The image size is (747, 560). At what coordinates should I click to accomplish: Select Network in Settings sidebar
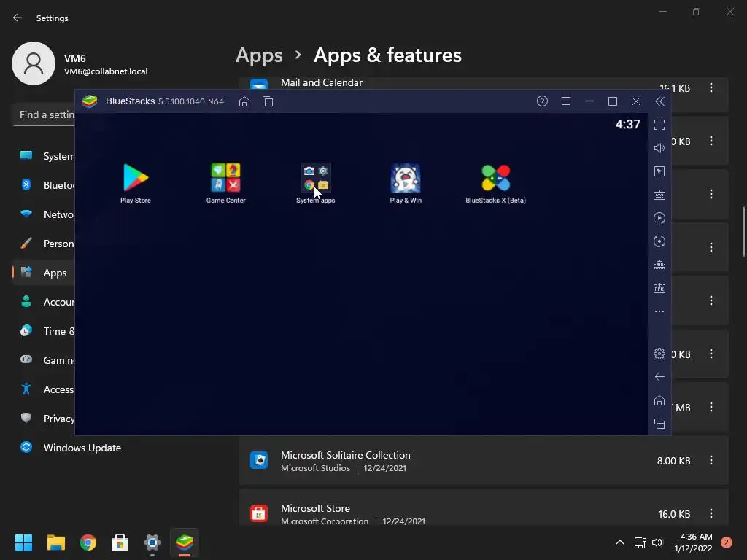click(43, 214)
